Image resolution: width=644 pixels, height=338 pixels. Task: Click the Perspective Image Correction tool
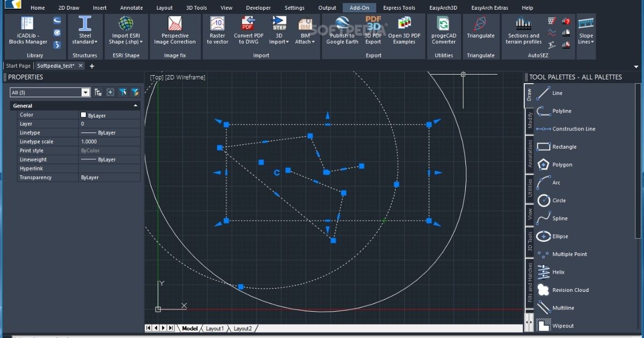(x=175, y=31)
